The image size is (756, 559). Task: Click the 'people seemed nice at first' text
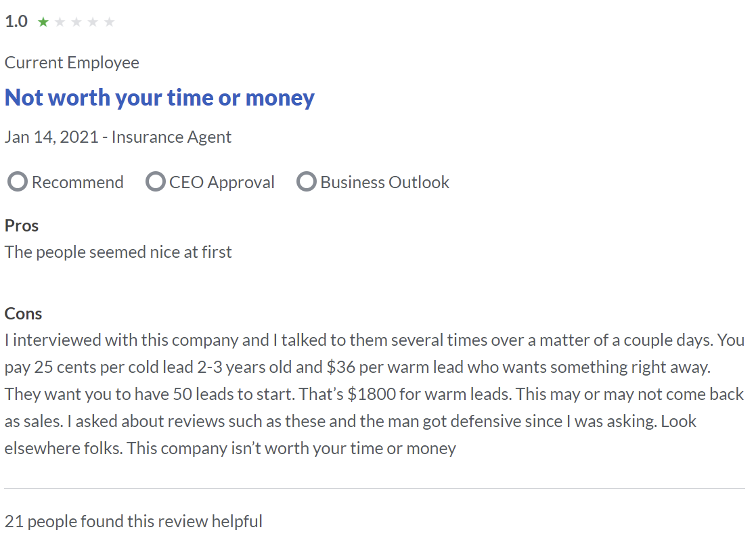point(134,252)
